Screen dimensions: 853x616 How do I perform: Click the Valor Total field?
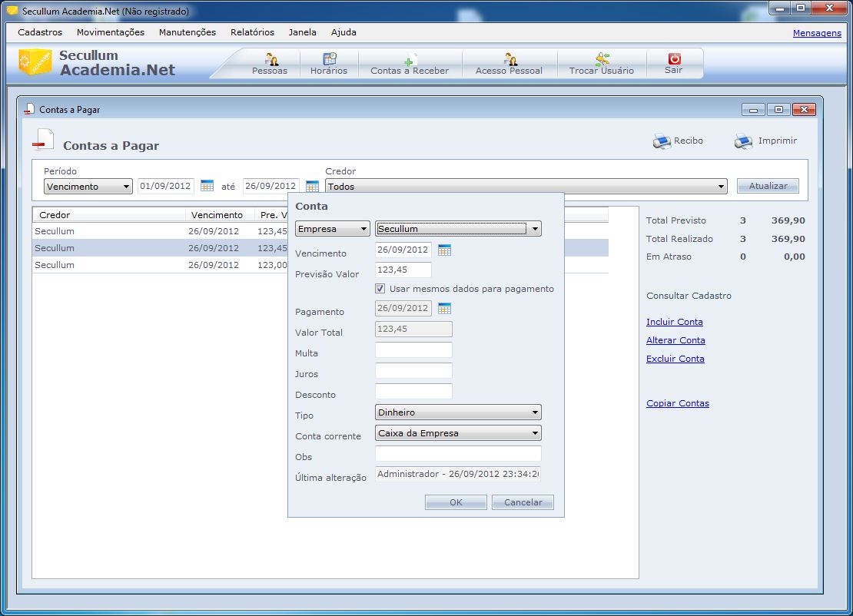click(x=413, y=329)
